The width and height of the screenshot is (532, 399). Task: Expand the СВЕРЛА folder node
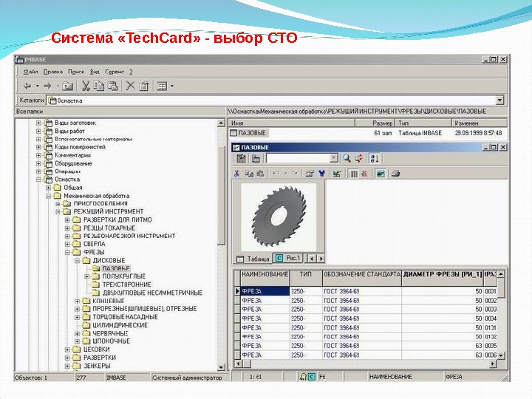click(x=67, y=244)
